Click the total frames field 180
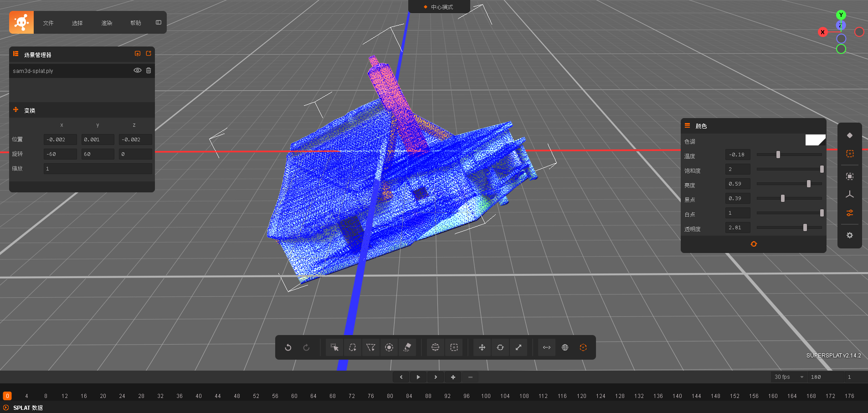 pos(825,377)
